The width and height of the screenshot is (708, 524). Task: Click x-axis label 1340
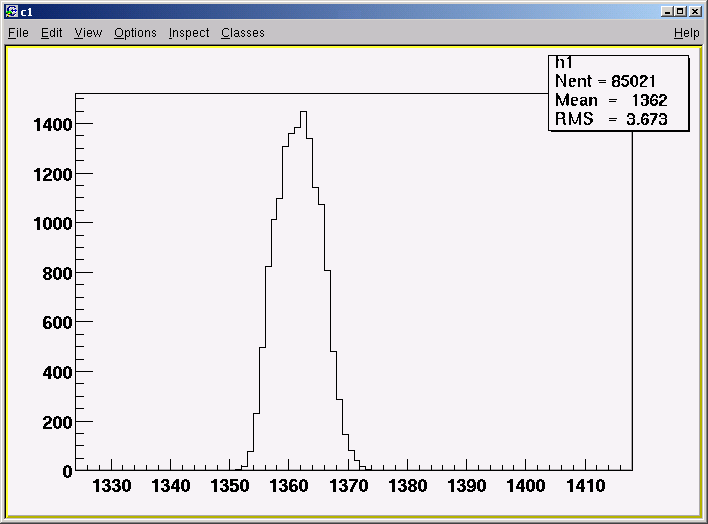pyautogui.click(x=171, y=486)
